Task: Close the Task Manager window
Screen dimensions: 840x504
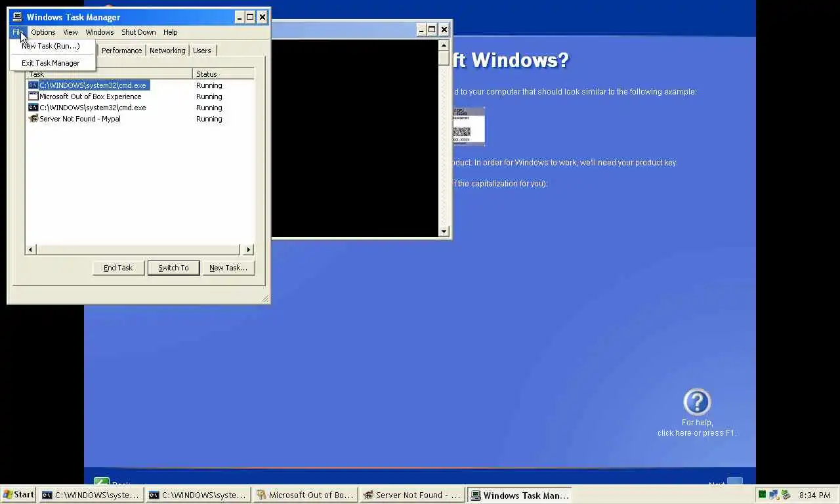Action: tap(262, 17)
